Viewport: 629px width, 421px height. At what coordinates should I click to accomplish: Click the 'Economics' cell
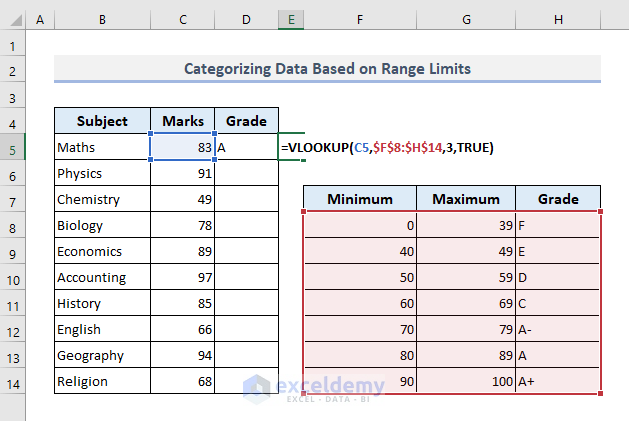[x=102, y=251]
